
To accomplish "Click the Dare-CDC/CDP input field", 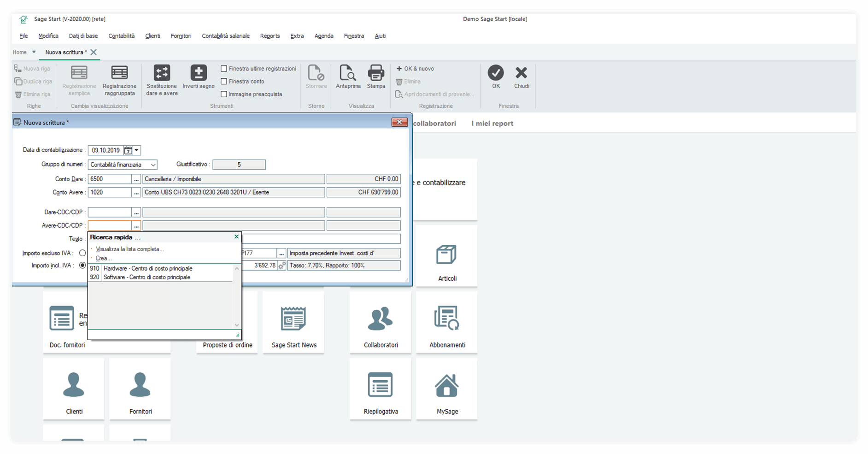I will pyautogui.click(x=110, y=212).
